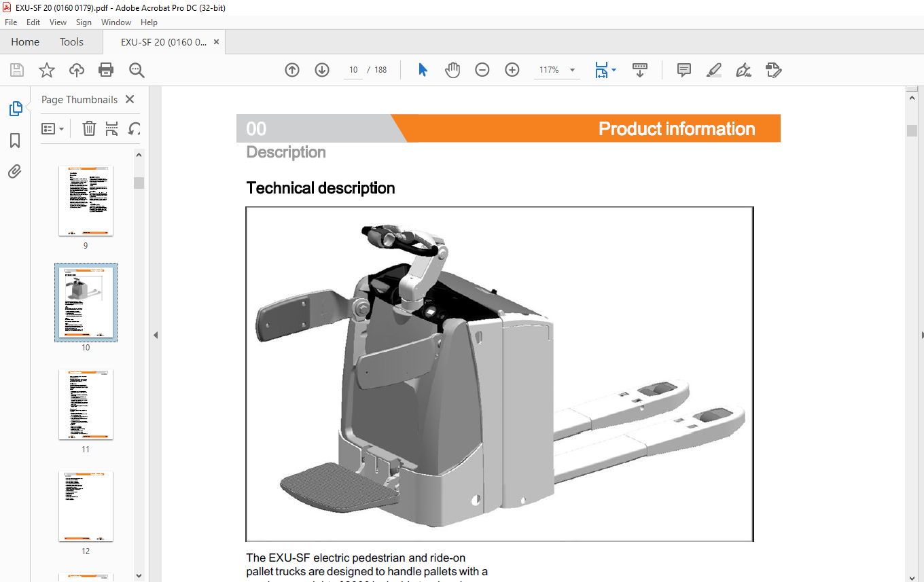Select the page 11 thumbnail
The height and width of the screenshot is (582, 924).
(x=86, y=404)
